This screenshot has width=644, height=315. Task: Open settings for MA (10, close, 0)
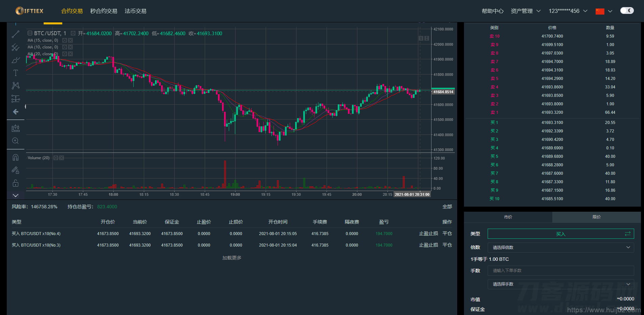click(65, 47)
